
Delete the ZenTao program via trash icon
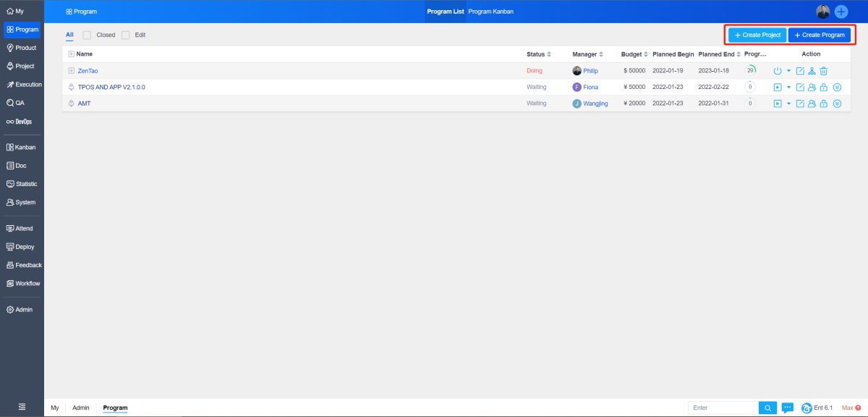(x=823, y=71)
